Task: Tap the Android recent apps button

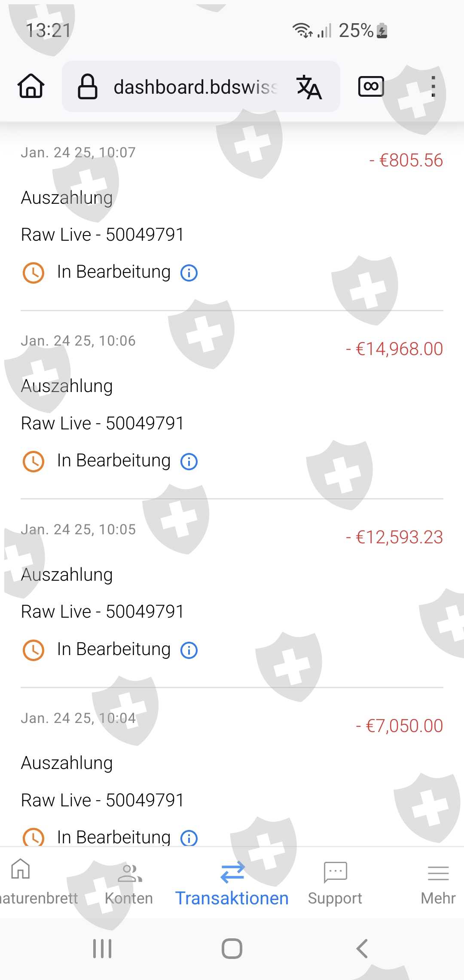Action: (x=102, y=949)
